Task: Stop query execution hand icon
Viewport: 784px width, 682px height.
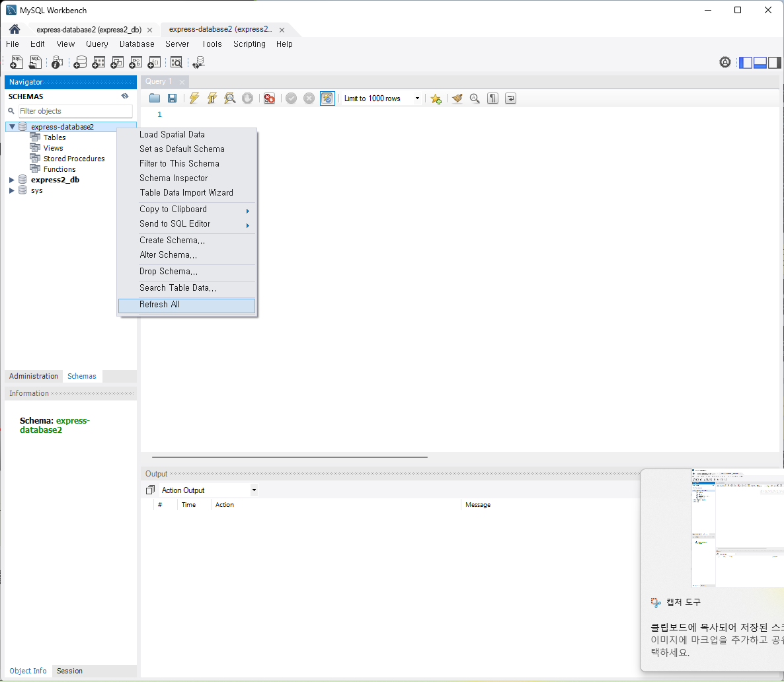Action: (247, 98)
